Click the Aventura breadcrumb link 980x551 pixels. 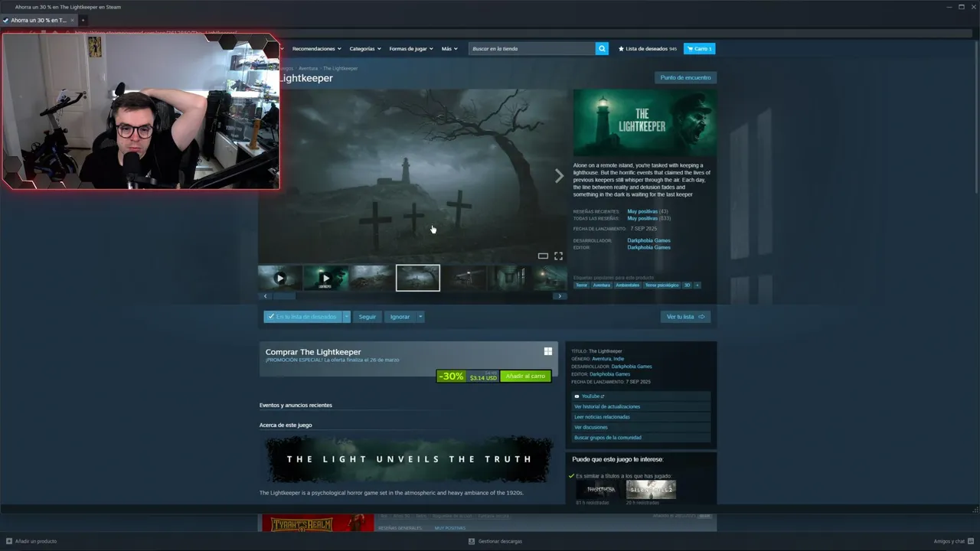[x=308, y=68]
